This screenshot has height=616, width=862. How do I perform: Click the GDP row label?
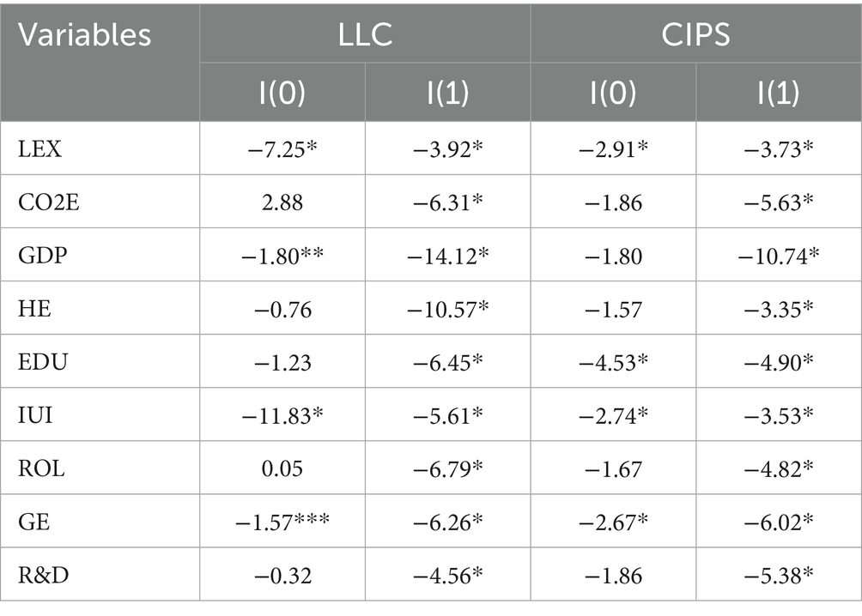coord(43,256)
